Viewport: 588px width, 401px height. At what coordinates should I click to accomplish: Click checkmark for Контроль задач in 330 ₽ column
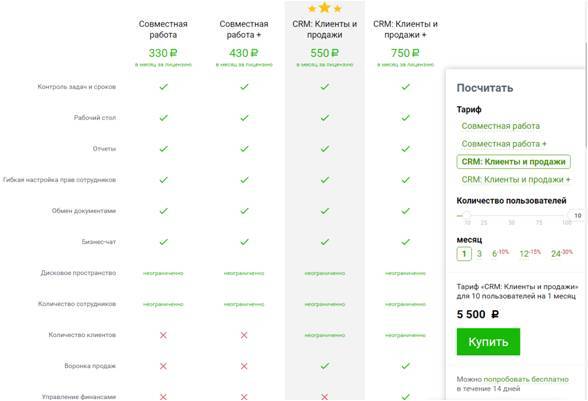[164, 87]
